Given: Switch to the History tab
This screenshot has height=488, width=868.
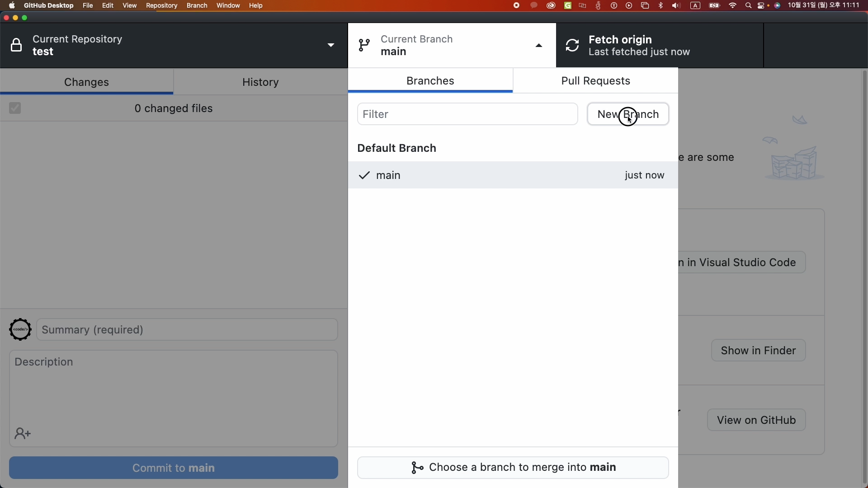Looking at the screenshot, I should (x=260, y=82).
